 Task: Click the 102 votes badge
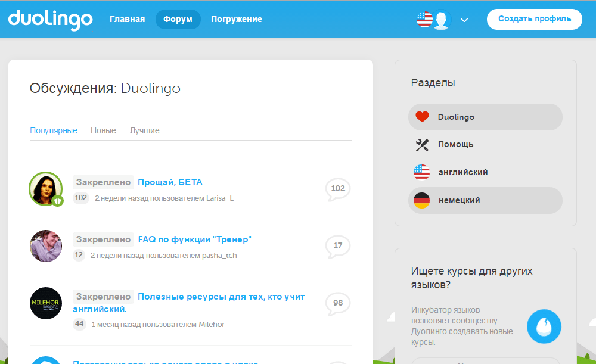(x=80, y=198)
